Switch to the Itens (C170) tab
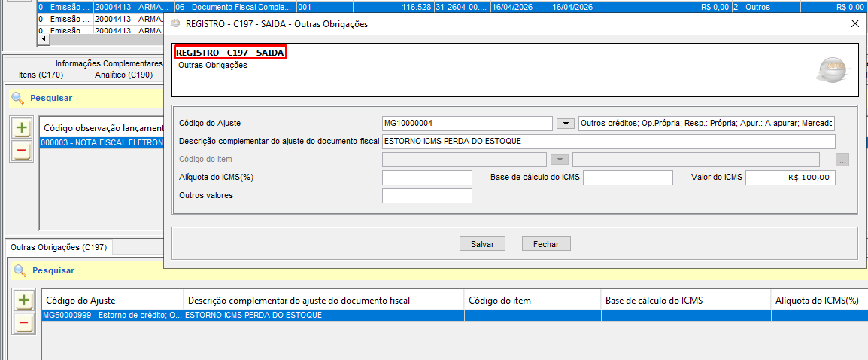 (x=41, y=75)
